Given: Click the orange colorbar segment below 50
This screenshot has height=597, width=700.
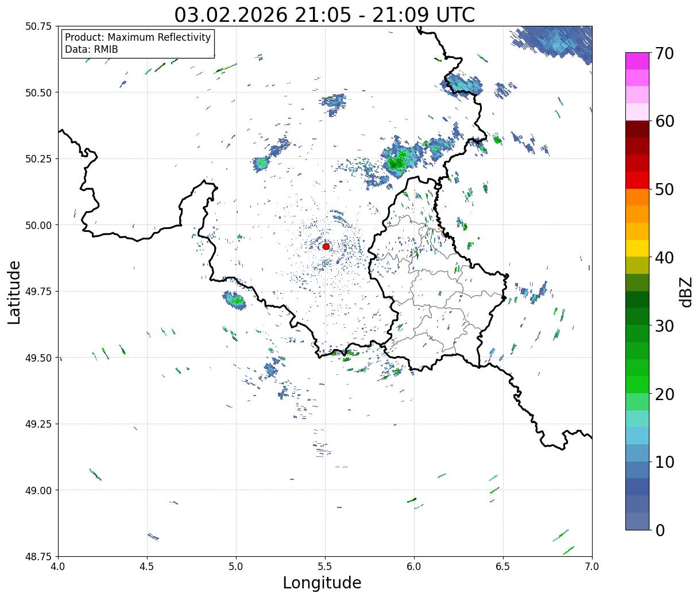Looking at the screenshot, I should click(x=637, y=197).
